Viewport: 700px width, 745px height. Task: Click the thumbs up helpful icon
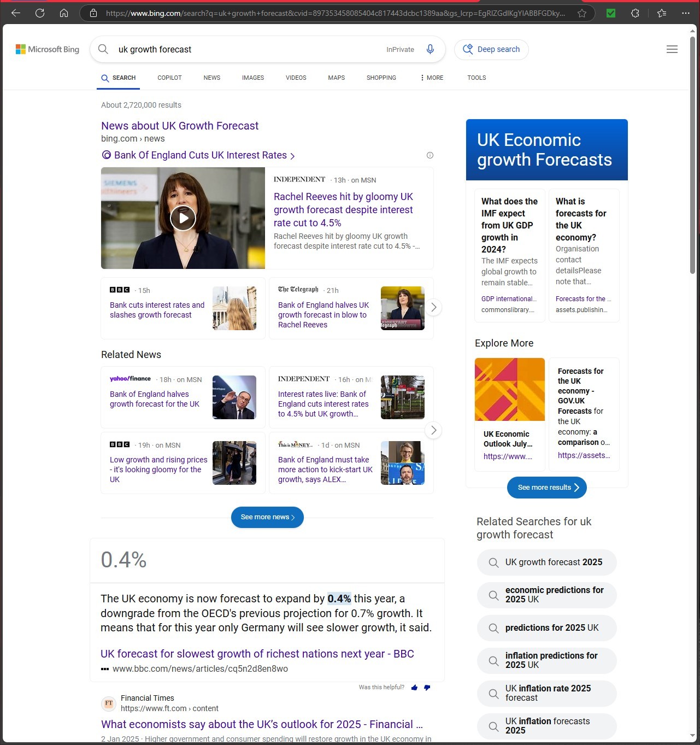[414, 688]
